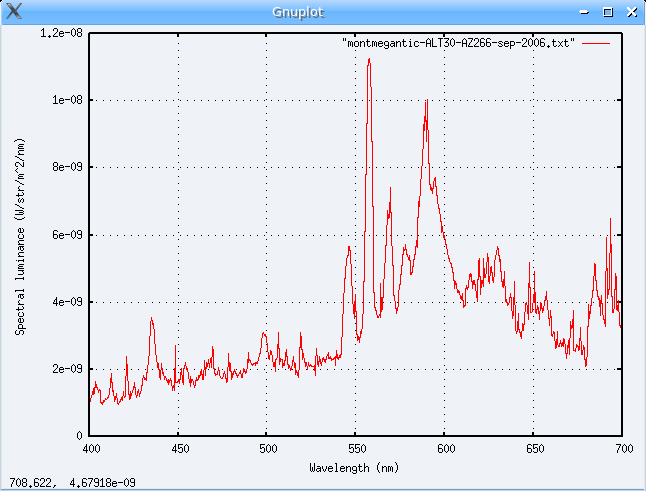The height and width of the screenshot is (491, 646).
Task: Click the 700 tick label on x-axis
Action: click(622, 450)
